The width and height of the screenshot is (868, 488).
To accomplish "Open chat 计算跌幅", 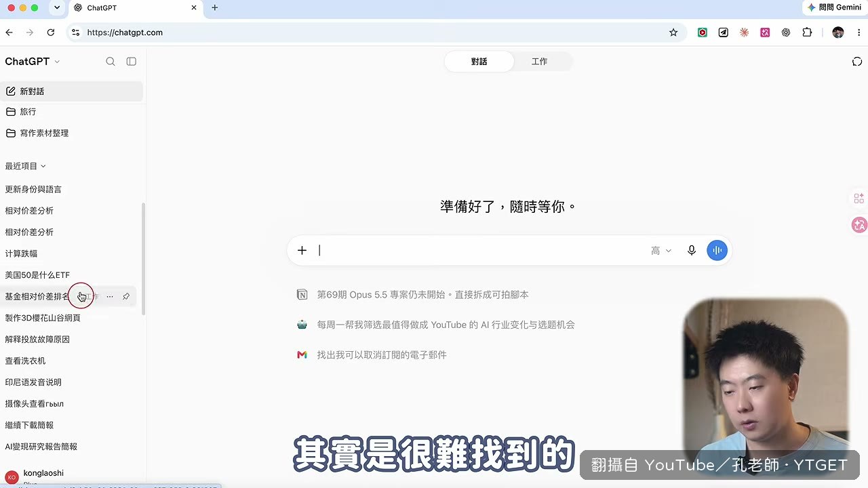I will pyautogui.click(x=21, y=253).
